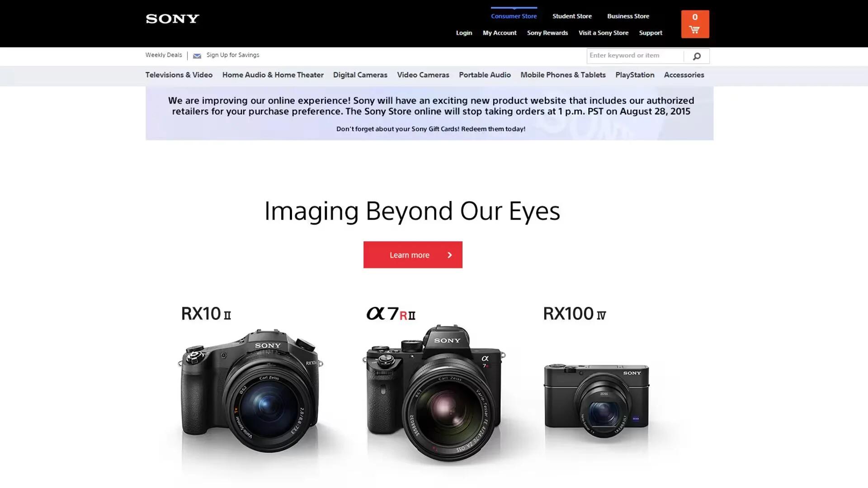This screenshot has height=488, width=868.
Task: Open Weekly Deals link
Action: (x=164, y=55)
